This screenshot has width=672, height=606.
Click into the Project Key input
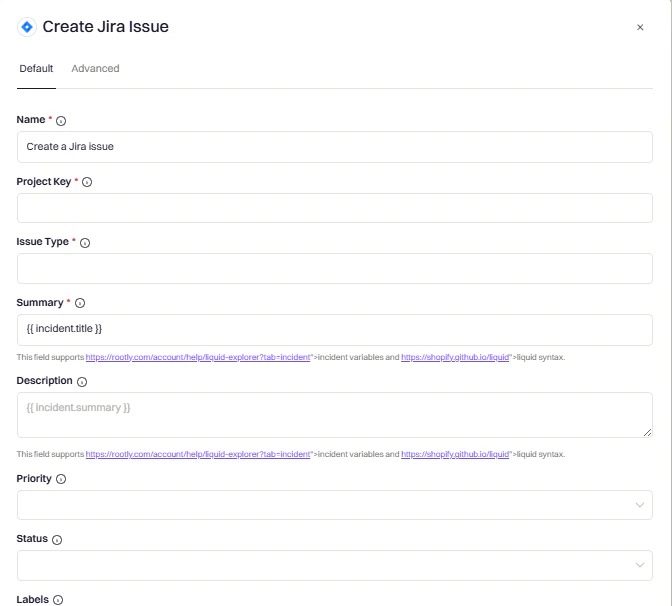pos(335,208)
